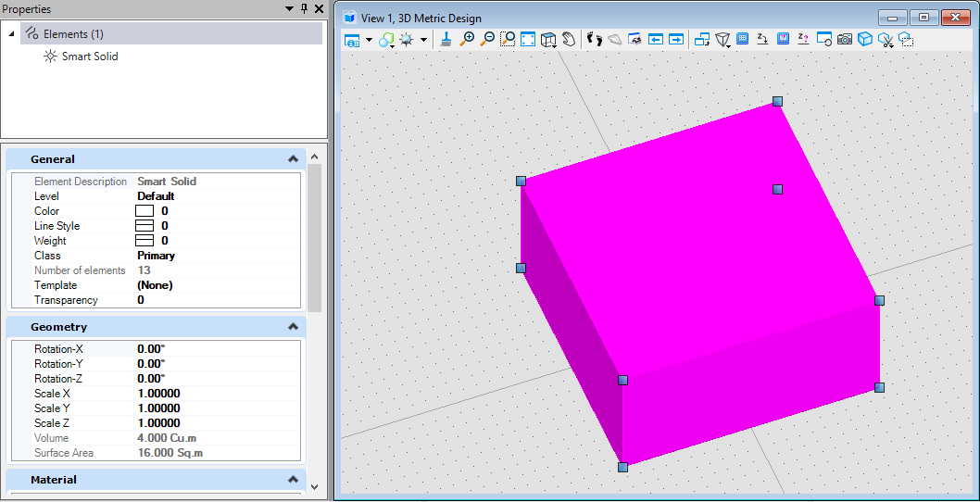Click the Class value Primary
Screen dimensions: 980x502
157,256
